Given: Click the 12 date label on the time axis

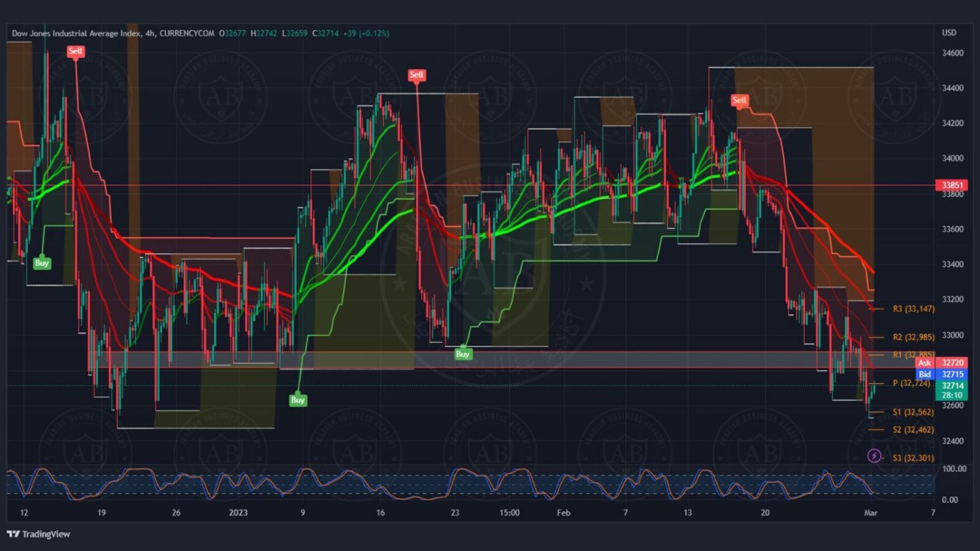Looking at the screenshot, I should (x=24, y=513).
